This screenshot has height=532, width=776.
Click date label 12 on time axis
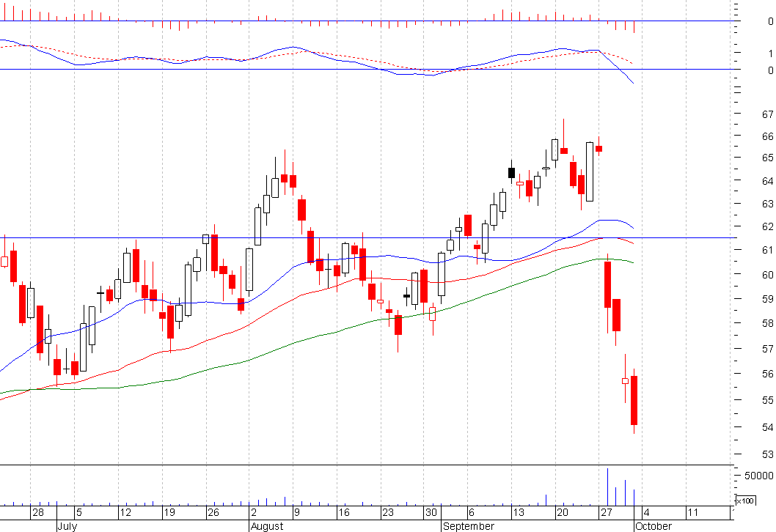coord(125,512)
